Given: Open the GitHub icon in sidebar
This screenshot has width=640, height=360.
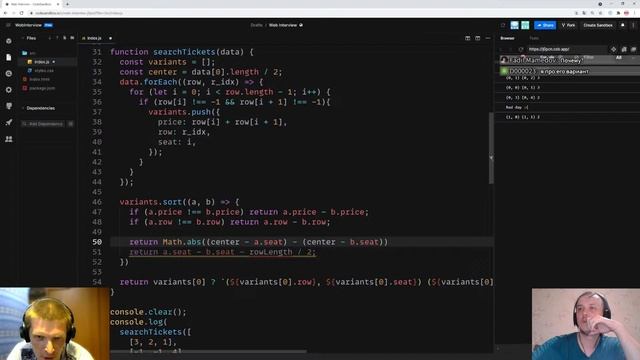Looking at the screenshot, I should tap(9, 106).
